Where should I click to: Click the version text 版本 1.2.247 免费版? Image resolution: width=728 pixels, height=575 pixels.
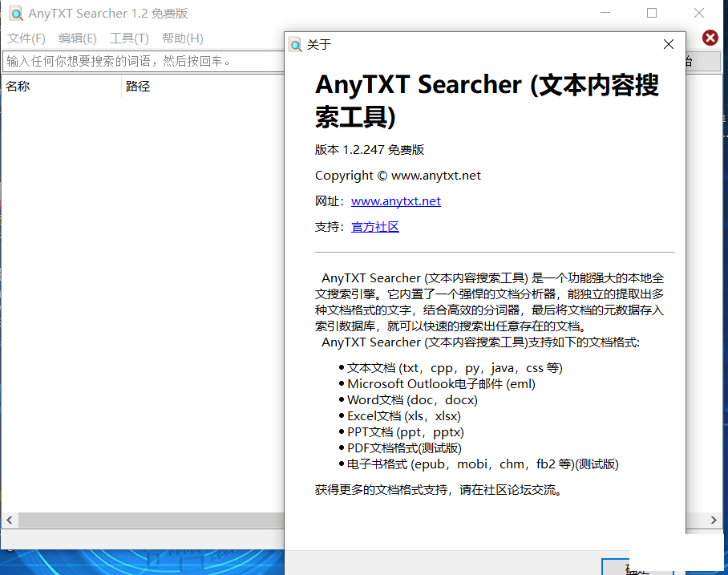(x=370, y=149)
